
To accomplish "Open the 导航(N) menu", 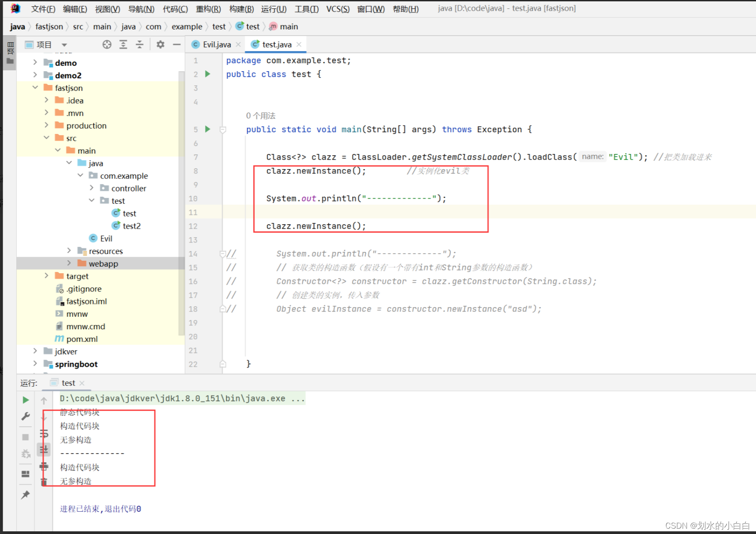I will pyautogui.click(x=141, y=9).
